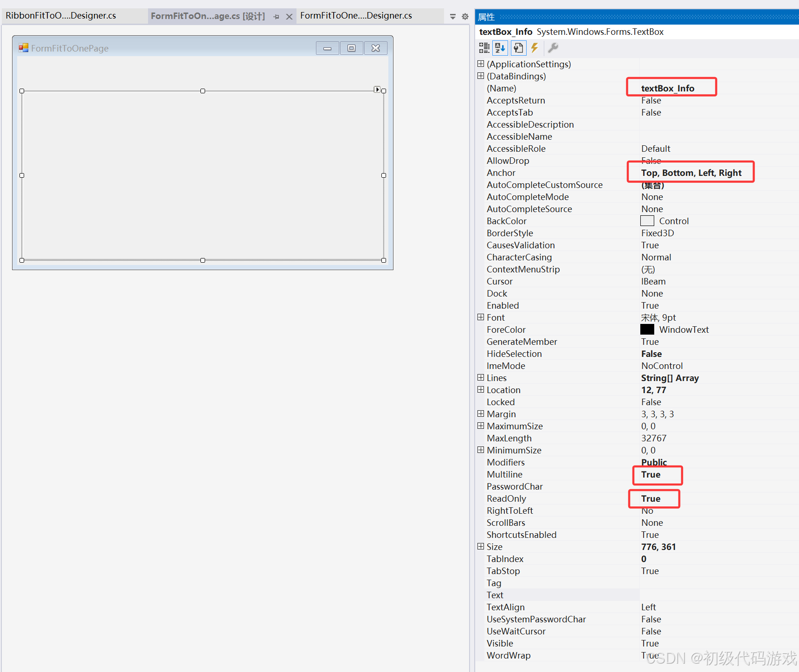
Task: Switch to RibbonFitToO....Designer.cs tab
Action: [61, 16]
